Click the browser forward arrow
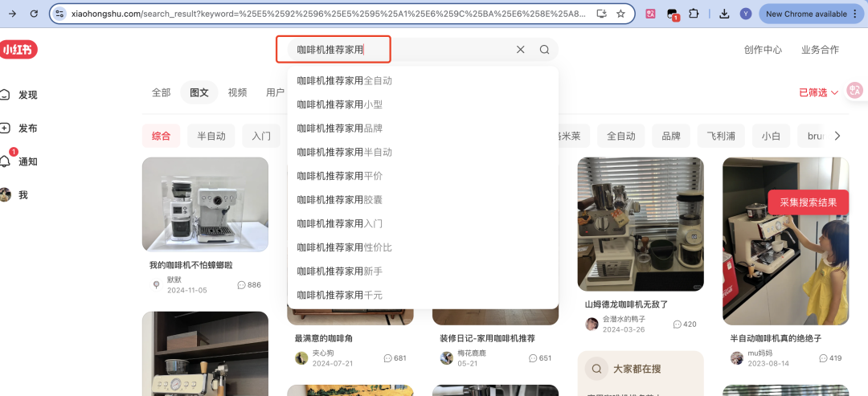The width and height of the screenshot is (868, 396). click(12, 14)
